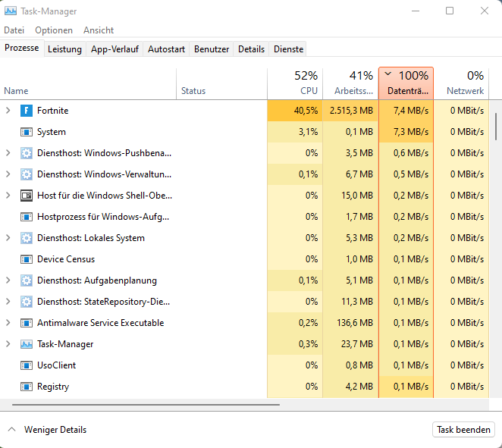
Task: Click the Device Census process icon
Action: (27, 259)
